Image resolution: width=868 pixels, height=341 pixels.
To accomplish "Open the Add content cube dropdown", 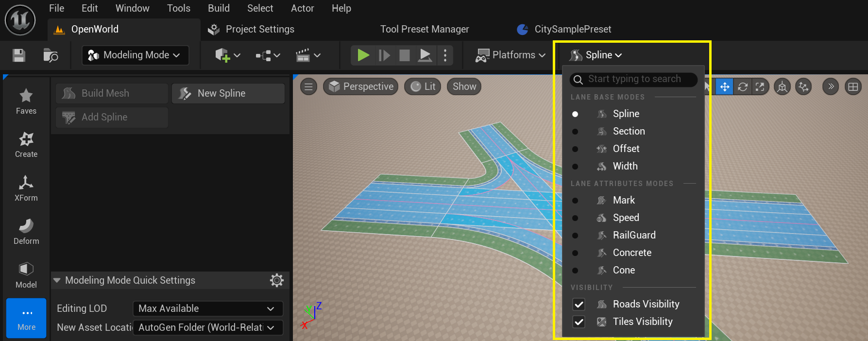I will click(228, 55).
